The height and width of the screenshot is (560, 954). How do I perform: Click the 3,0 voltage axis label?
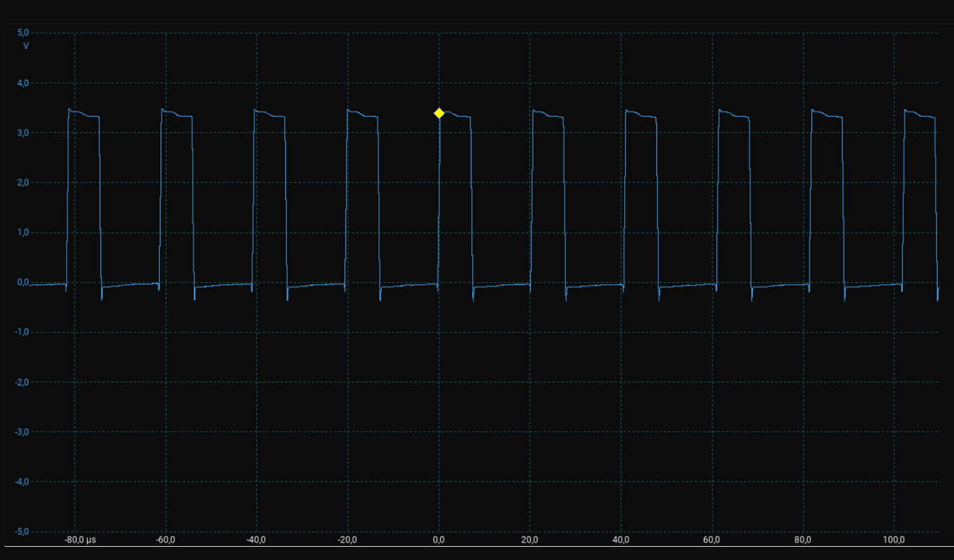(x=23, y=133)
